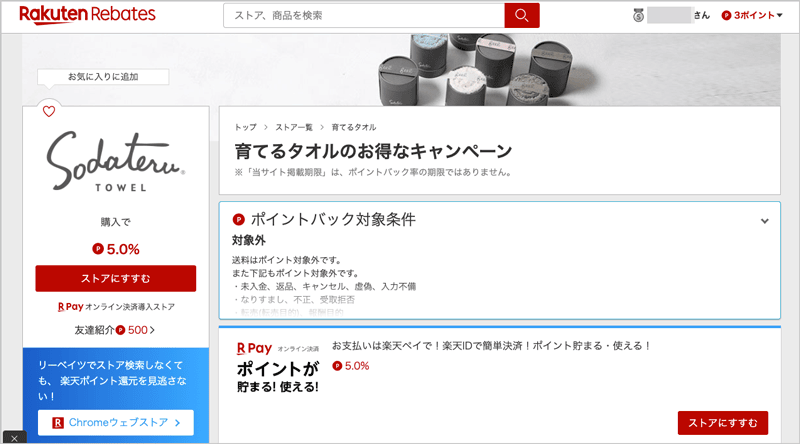Click the 育てるタオルのお得なキャンペーン heading
The height and width of the screenshot is (444, 800).
[373, 151]
